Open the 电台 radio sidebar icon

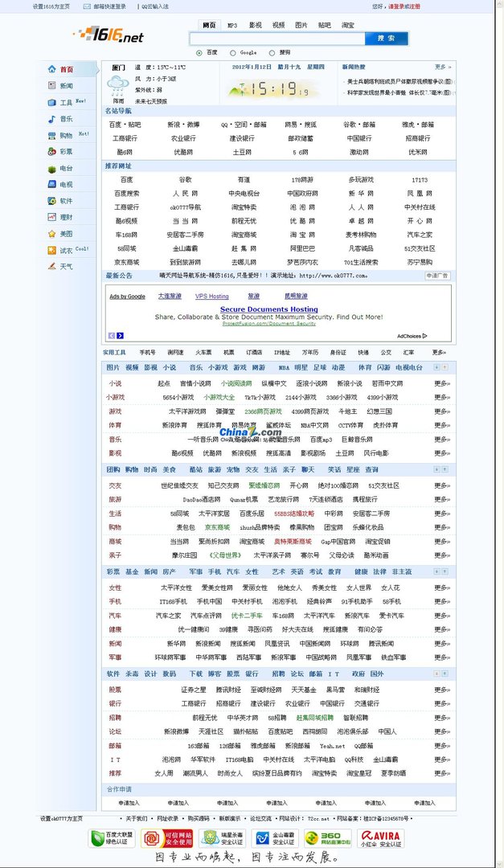click(x=51, y=168)
